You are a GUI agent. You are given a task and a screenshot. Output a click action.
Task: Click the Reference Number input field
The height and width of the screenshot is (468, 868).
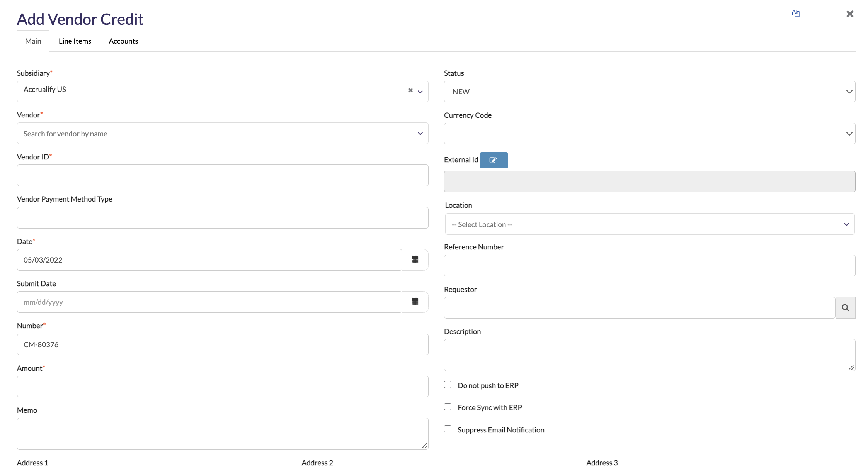649,266
